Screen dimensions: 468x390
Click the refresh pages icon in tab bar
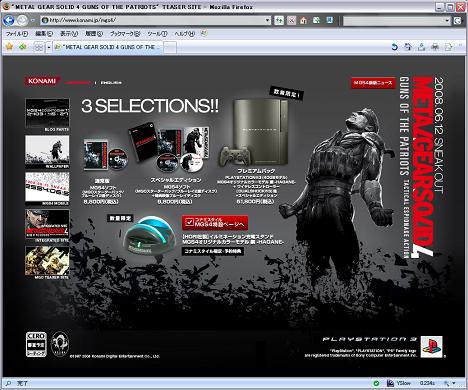tap(408, 47)
